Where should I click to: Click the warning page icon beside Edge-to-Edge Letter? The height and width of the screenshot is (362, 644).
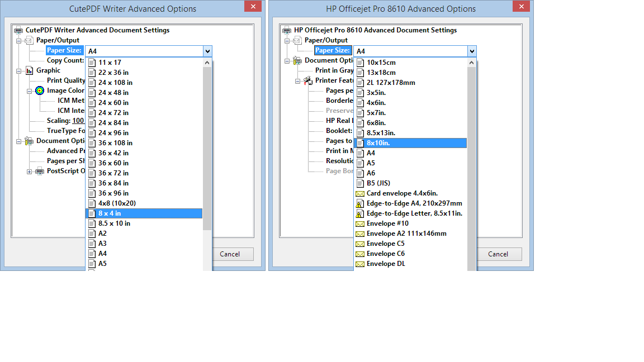[x=360, y=213]
